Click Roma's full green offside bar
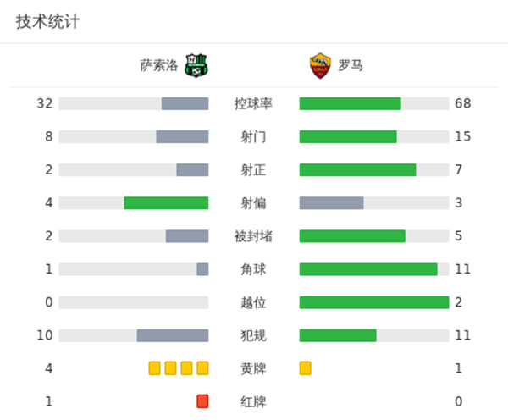Screen dimensions: 508x420 pos(373,302)
